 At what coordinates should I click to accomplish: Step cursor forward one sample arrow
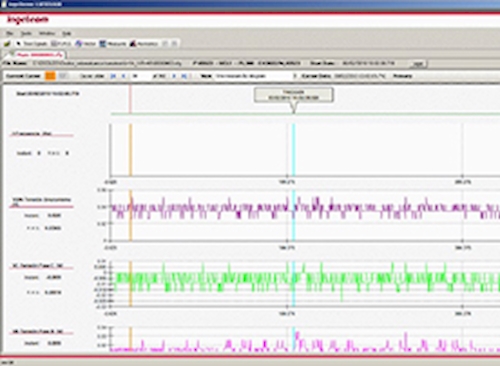click(x=174, y=76)
